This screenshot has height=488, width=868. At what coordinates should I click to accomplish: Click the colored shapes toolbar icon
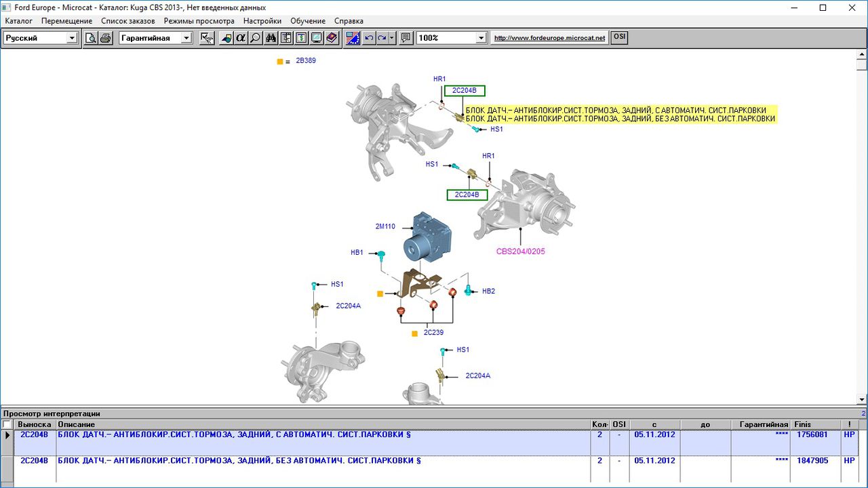click(226, 38)
